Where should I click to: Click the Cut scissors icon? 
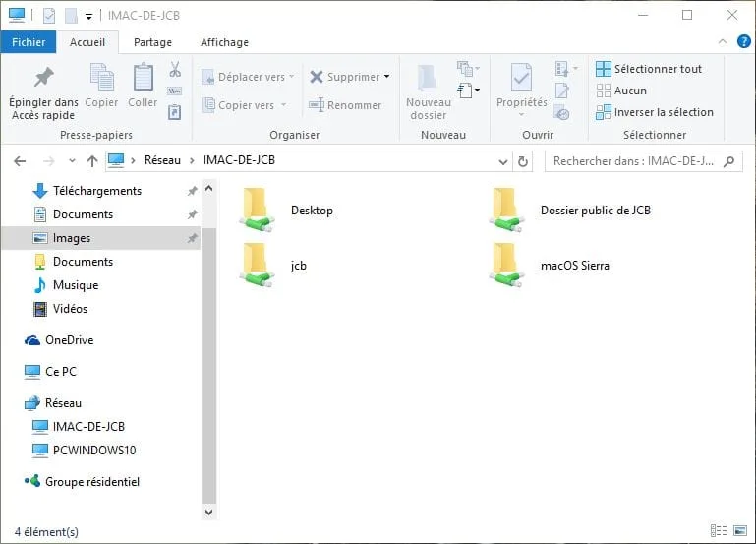[x=175, y=70]
